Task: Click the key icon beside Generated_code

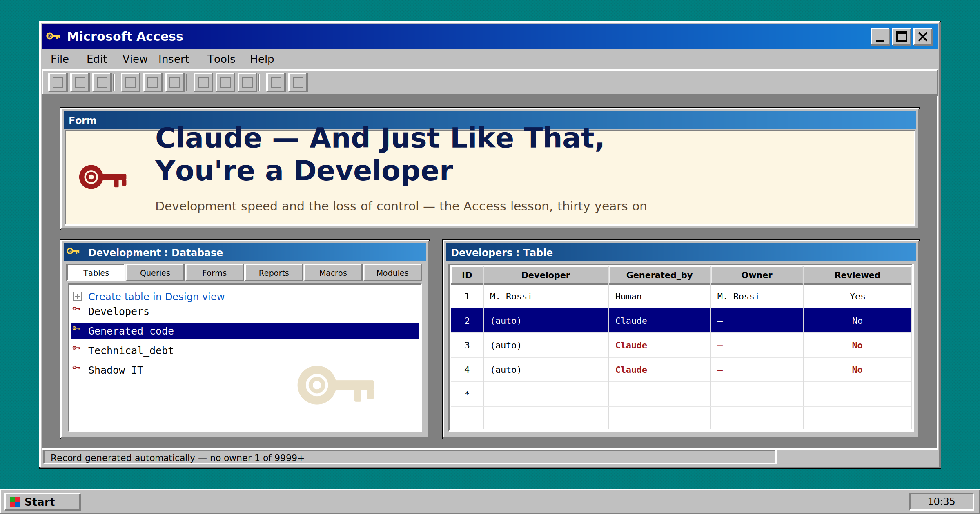Action: click(76, 328)
